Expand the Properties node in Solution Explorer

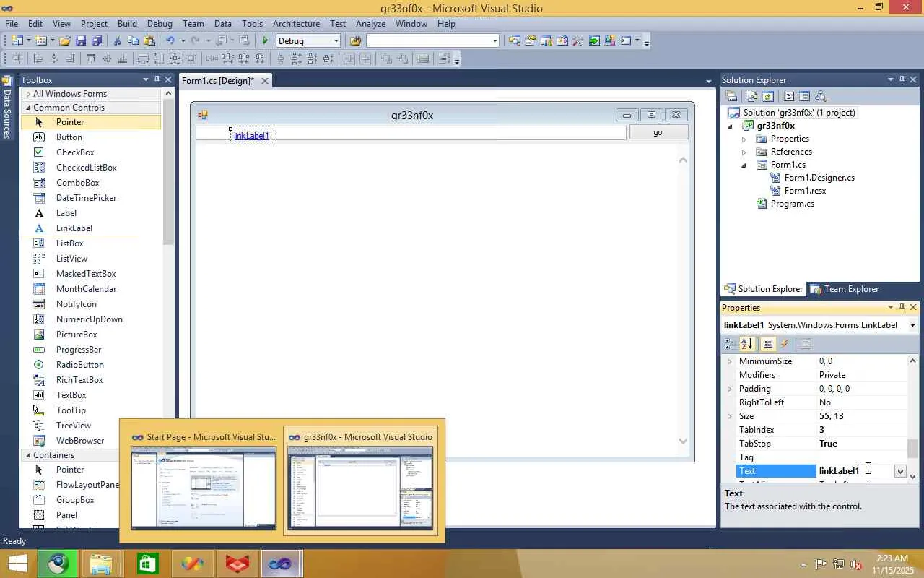pyautogui.click(x=744, y=139)
